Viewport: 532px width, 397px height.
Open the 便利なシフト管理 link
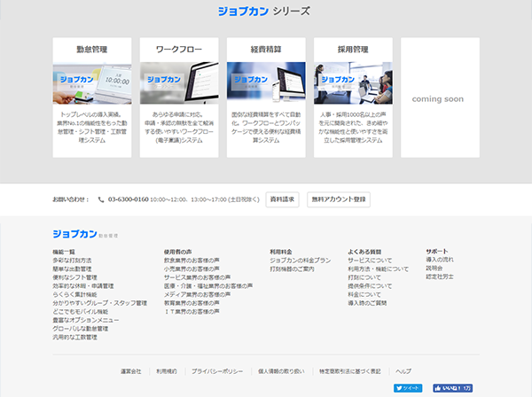click(74, 277)
